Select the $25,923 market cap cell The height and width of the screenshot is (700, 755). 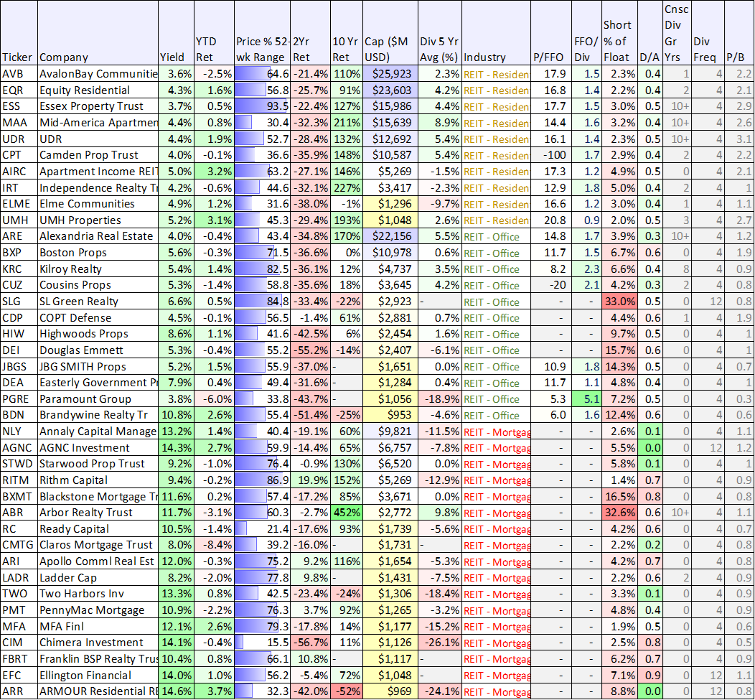(390, 74)
